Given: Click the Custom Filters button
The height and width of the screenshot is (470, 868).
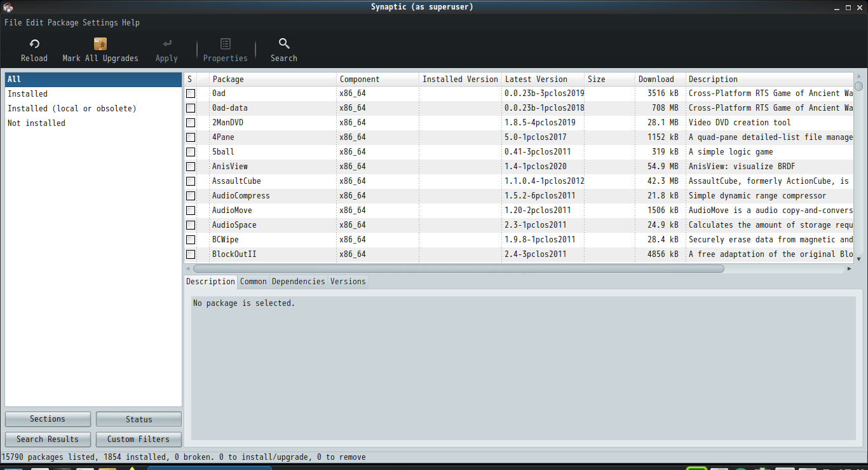Looking at the screenshot, I should 139,439.
